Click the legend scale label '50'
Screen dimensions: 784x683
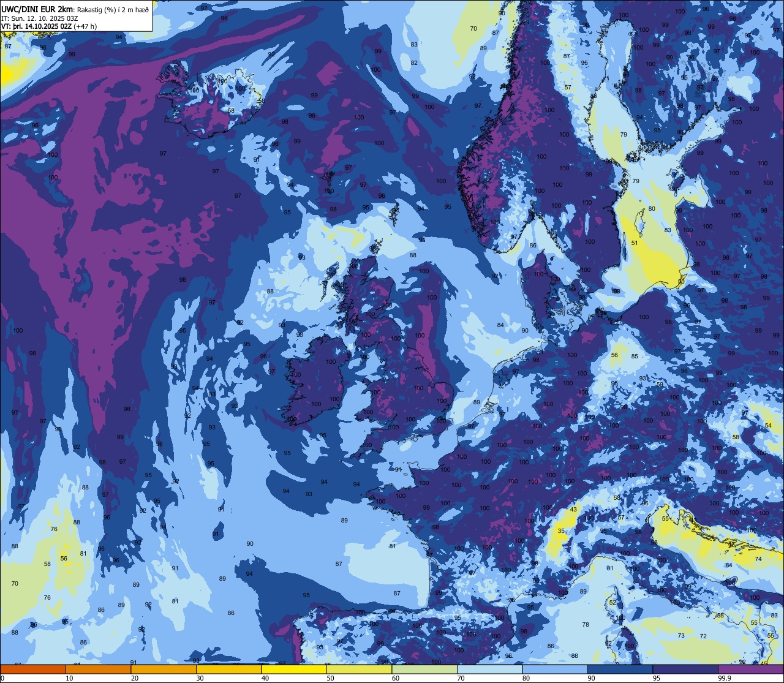pyautogui.click(x=330, y=678)
